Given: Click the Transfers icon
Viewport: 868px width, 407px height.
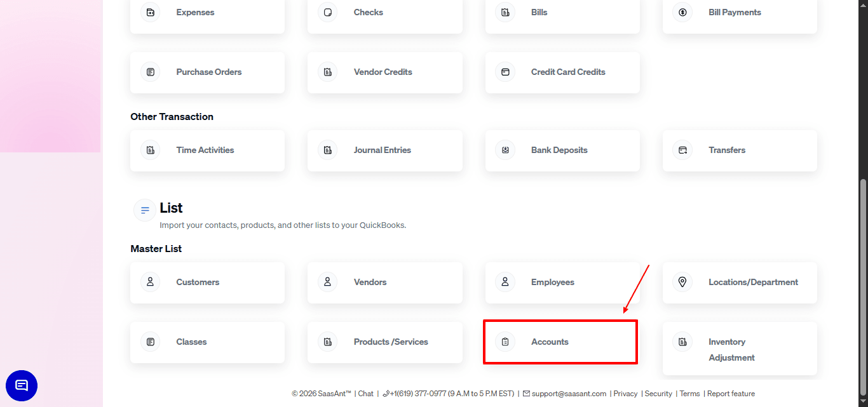Looking at the screenshot, I should coord(682,150).
